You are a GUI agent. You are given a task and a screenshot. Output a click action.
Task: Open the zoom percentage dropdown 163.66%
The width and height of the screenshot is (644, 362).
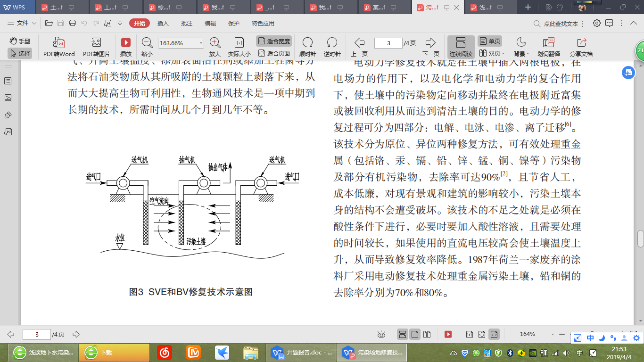tap(201, 43)
